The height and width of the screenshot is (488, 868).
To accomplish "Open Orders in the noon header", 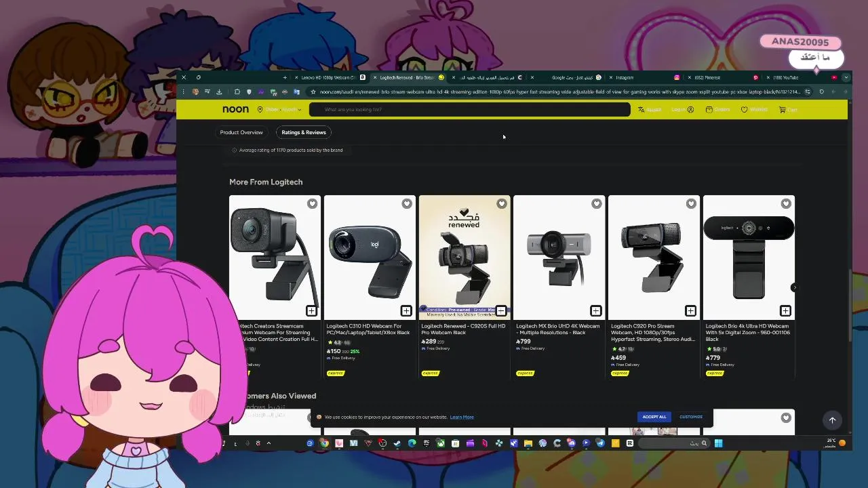I will [717, 110].
